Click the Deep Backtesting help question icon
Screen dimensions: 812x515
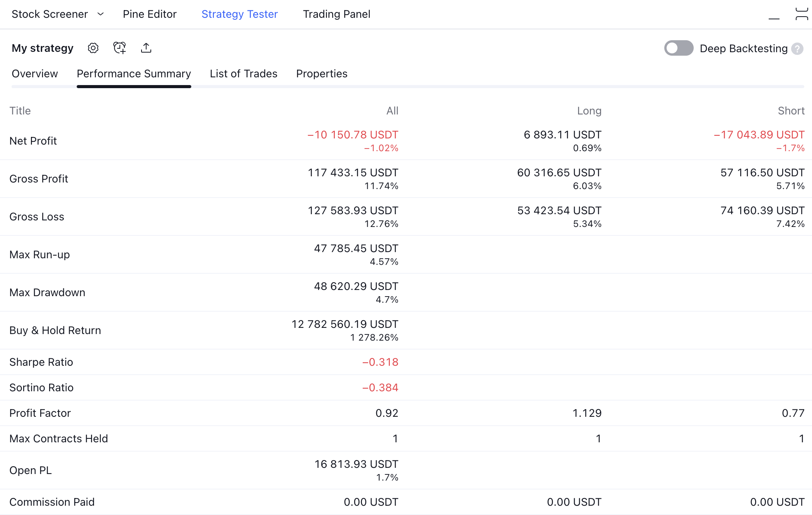(x=797, y=49)
